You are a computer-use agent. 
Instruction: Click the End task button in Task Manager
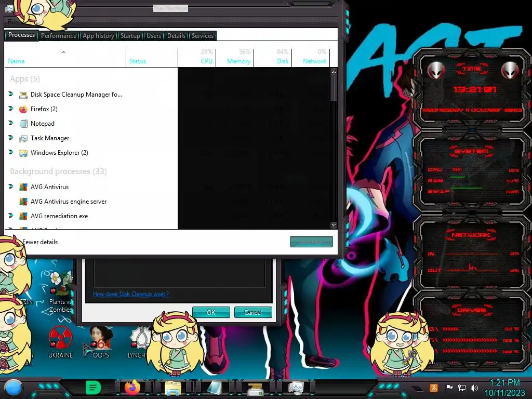(x=312, y=242)
